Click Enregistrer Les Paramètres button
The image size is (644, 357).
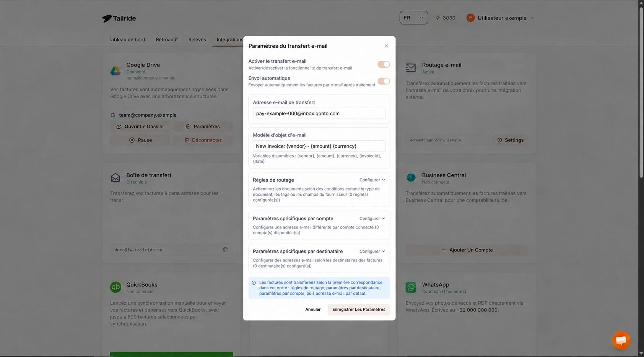tap(359, 310)
